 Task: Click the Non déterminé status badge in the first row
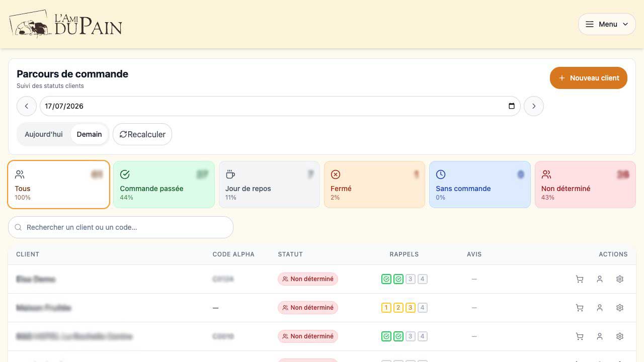click(308, 279)
